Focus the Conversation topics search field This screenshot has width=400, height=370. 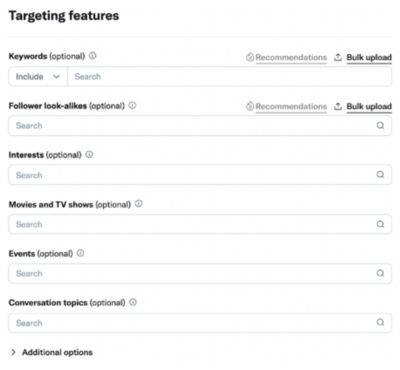coord(200,323)
